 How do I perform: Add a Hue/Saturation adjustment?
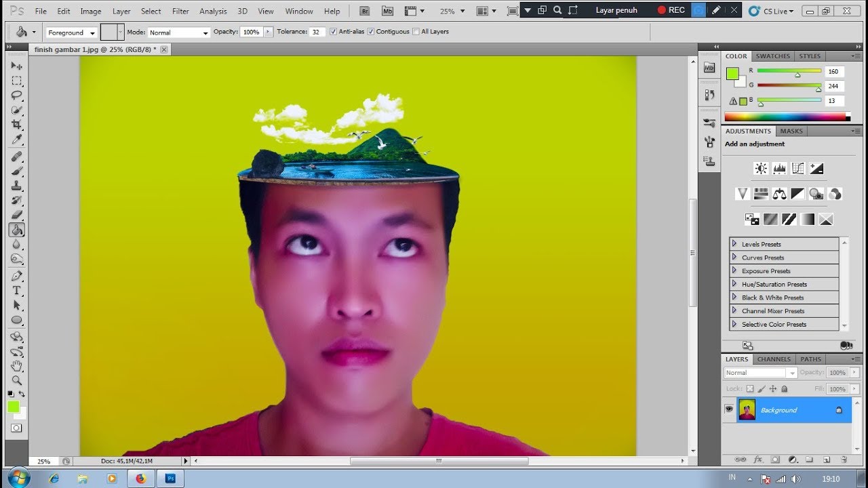coord(761,193)
